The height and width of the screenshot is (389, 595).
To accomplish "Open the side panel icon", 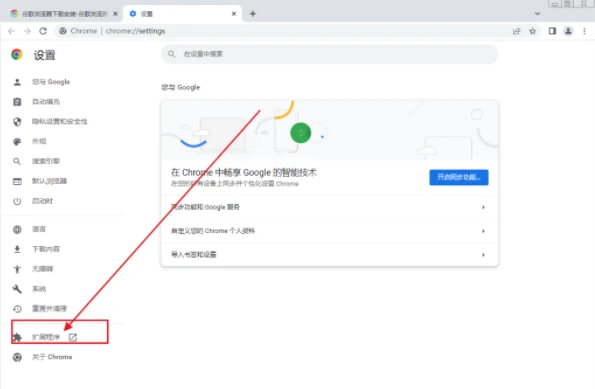I will coord(552,31).
